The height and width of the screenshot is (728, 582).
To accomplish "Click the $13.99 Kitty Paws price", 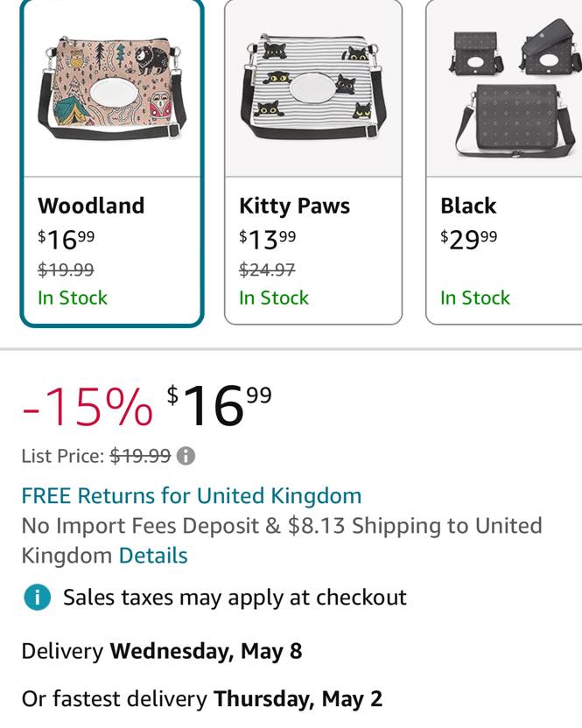I will [x=268, y=240].
